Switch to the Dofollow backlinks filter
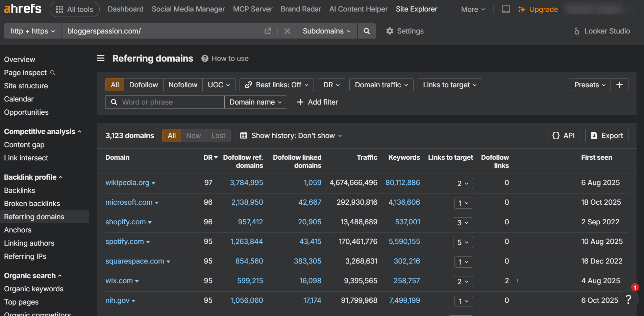 click(143, 85)
